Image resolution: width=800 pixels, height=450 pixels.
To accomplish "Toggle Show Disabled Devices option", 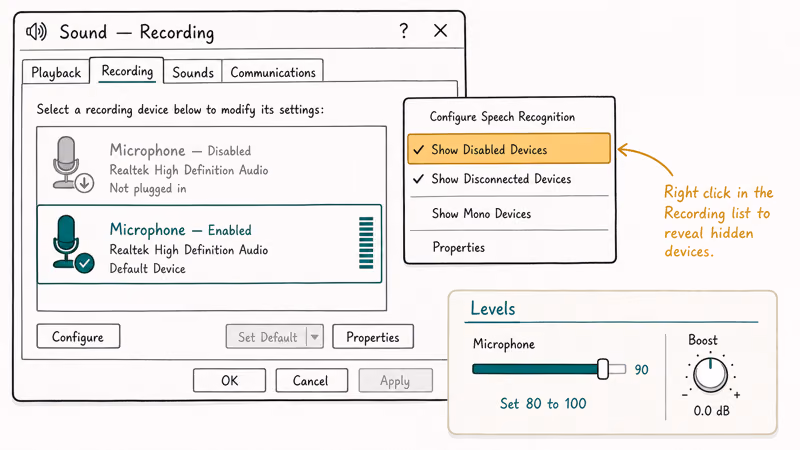I will 509,148.
